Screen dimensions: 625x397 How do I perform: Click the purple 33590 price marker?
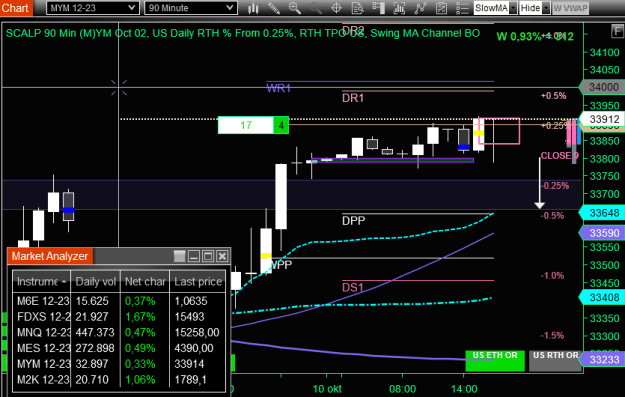[x=603, y=233]
